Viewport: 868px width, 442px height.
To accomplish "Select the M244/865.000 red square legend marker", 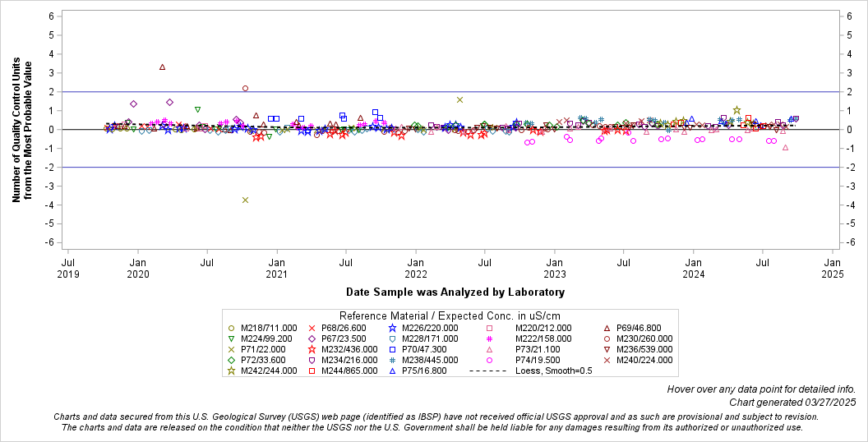I will point(312,371).
